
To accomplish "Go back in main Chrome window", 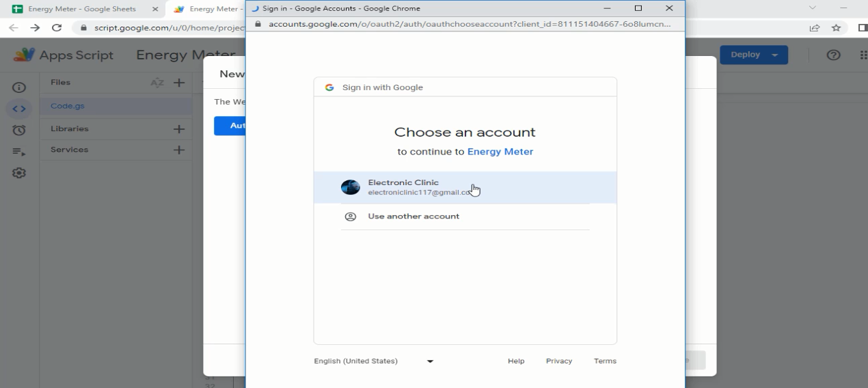I will coord(14,28).
